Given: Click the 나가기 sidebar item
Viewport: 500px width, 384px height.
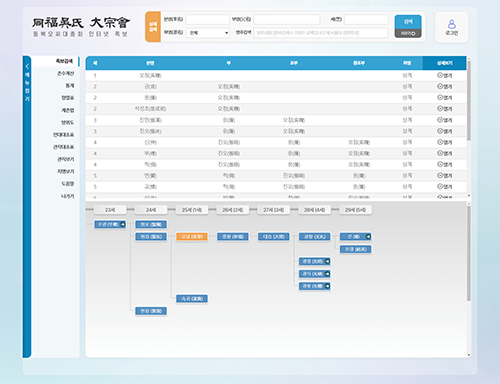Looking at the screenshot, I should point(68,196).
